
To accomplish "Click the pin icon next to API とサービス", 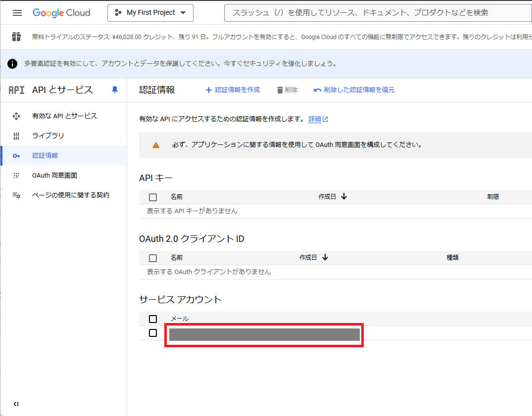I will [x=115, y=90].
